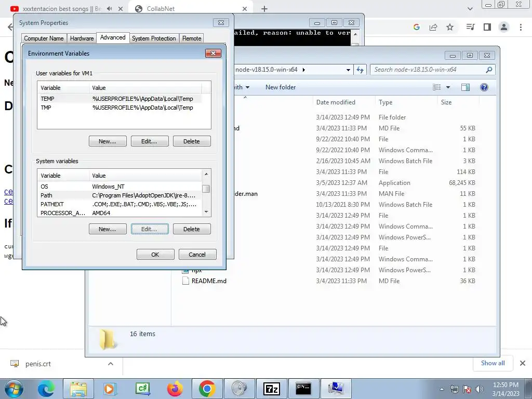Open Chrome profile avatar
The width and height of the screenshot is (532, 399).
[504, 27]
